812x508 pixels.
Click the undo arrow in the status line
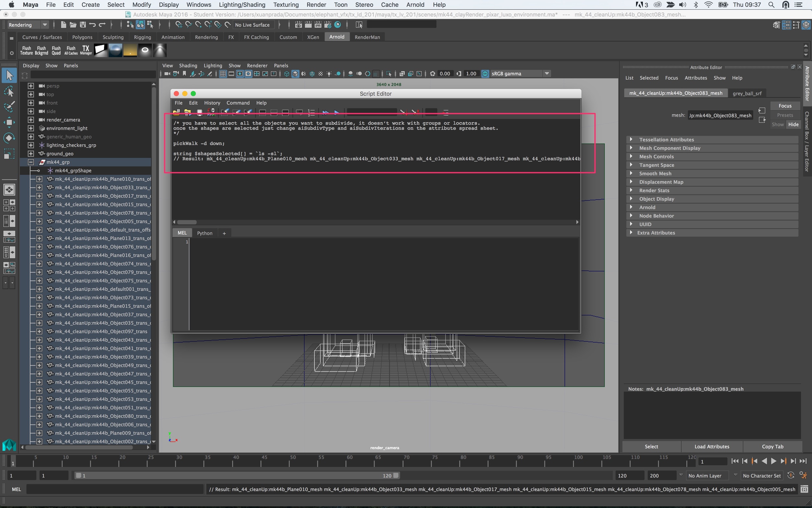point(92,24)
